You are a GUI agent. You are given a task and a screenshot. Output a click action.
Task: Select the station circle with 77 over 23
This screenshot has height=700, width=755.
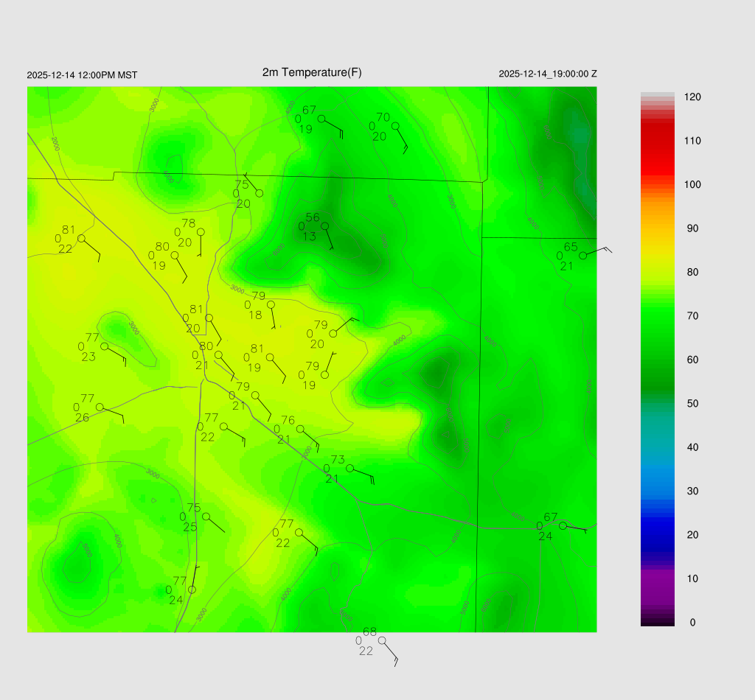click(105, 346)
